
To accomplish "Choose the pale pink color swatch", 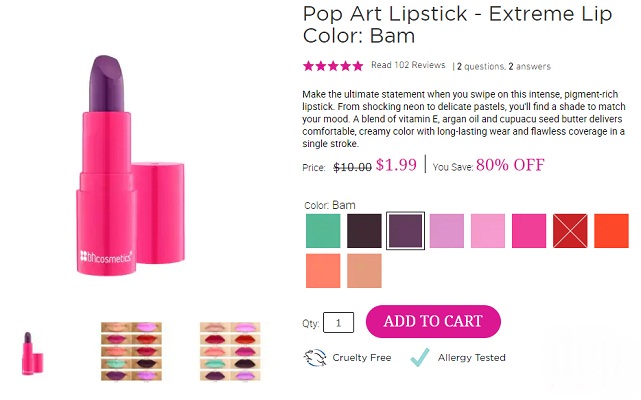I will [487, 231].
